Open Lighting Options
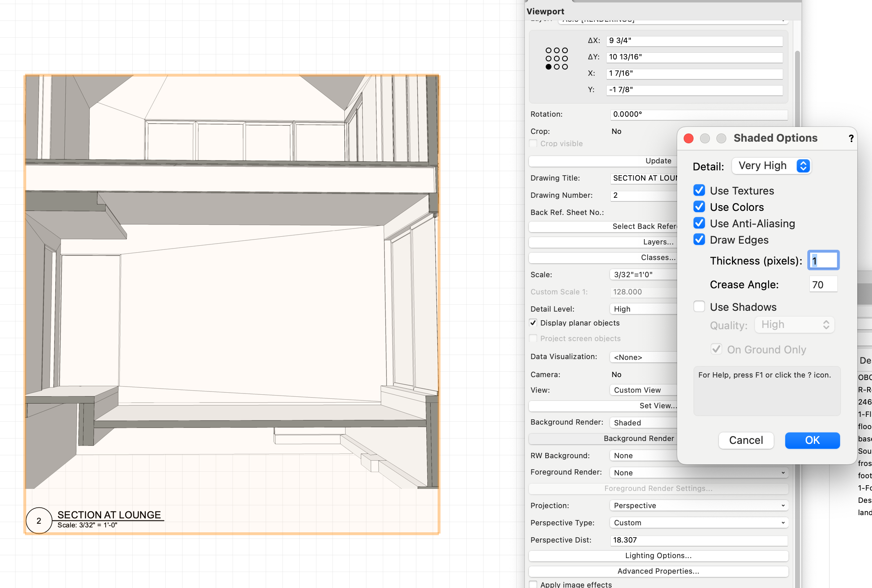This screenshot has width=872, height=588. pyautogui.click(x=657, y=555)
